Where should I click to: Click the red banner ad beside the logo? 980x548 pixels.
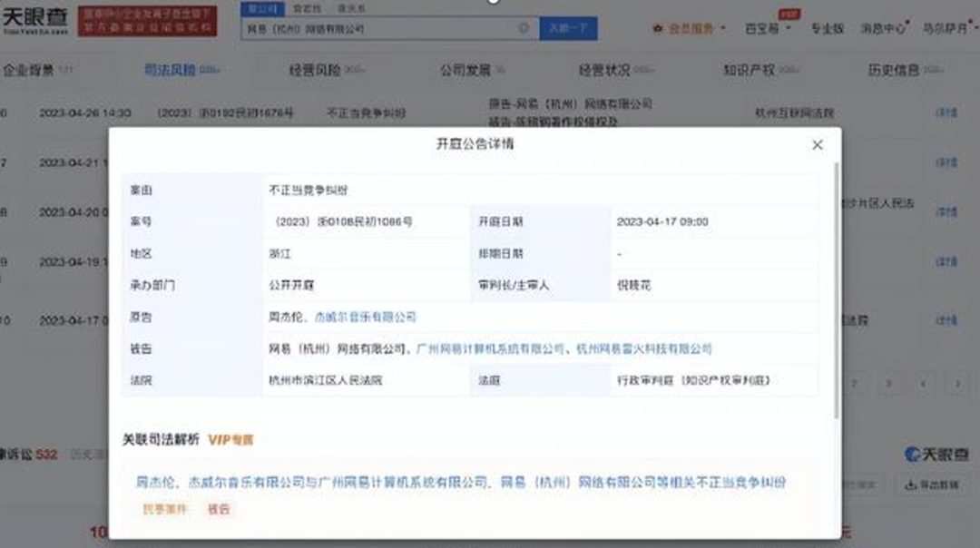point(147,20)
